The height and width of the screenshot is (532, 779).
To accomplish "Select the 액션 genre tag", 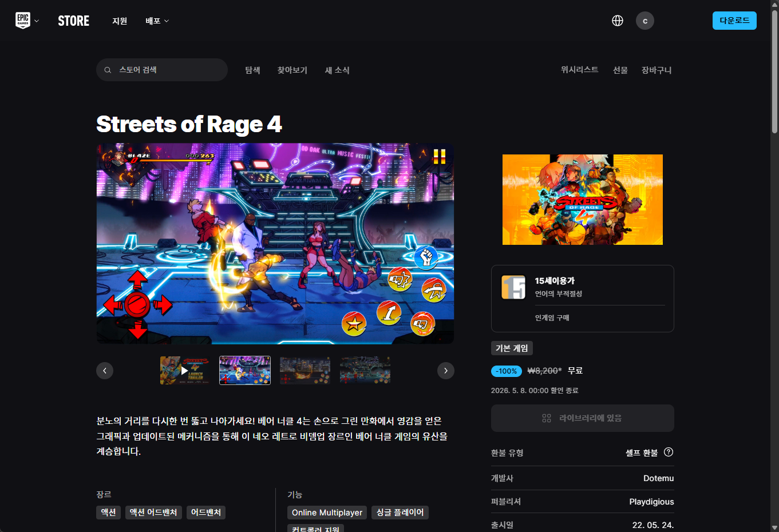I will [108, 513].
